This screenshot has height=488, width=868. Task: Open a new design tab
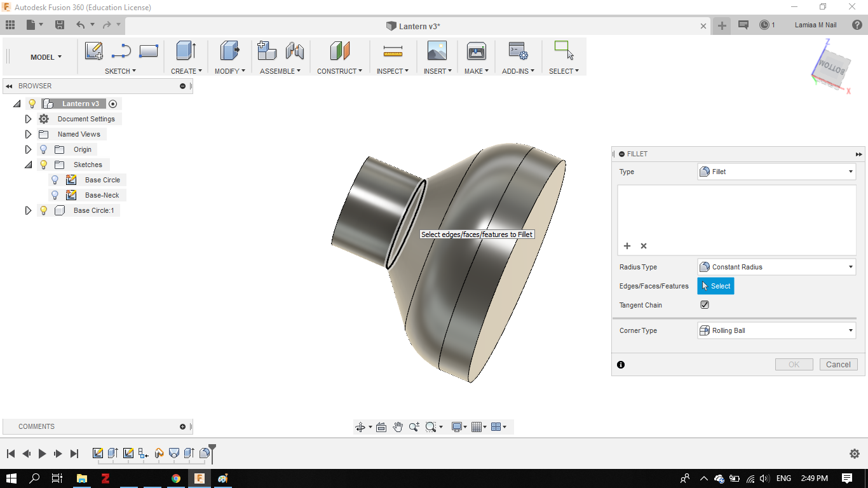click(722, 25)
